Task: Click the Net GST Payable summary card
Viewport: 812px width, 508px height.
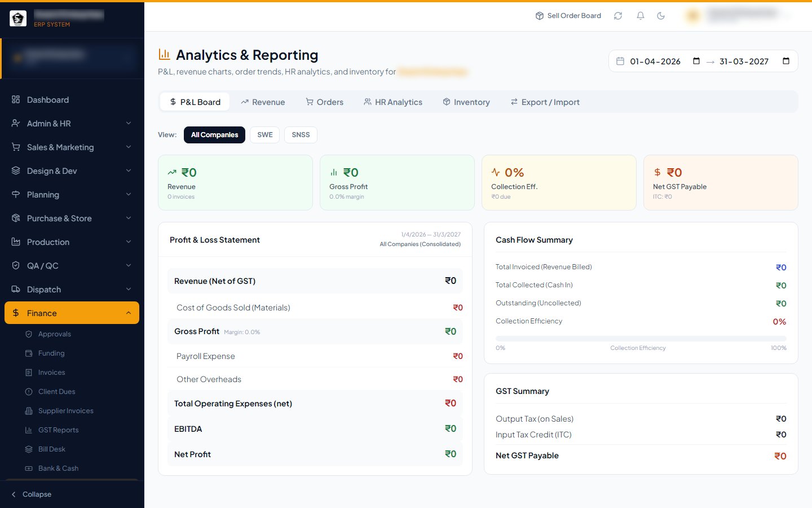Action: tap(721, 182)
